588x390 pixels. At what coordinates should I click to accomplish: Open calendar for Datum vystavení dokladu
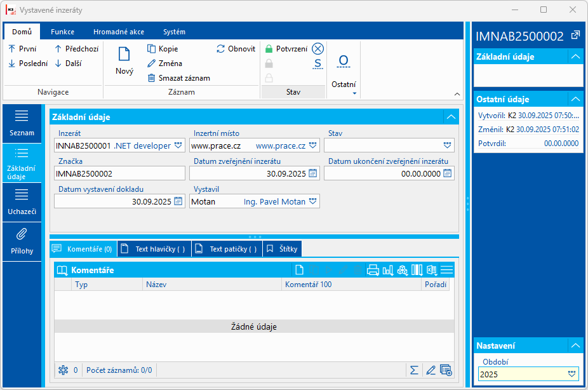click(178, 201)
